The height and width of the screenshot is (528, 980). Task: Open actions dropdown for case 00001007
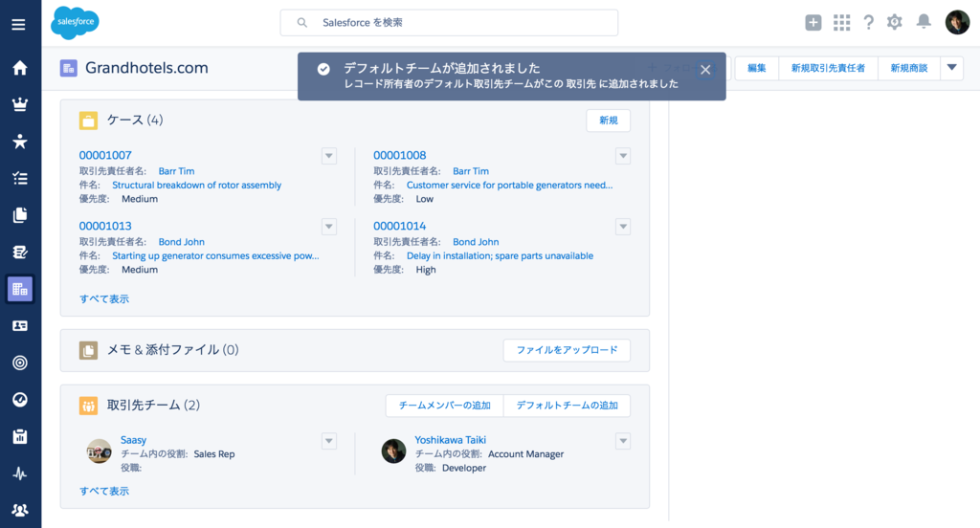click(329, 156)
